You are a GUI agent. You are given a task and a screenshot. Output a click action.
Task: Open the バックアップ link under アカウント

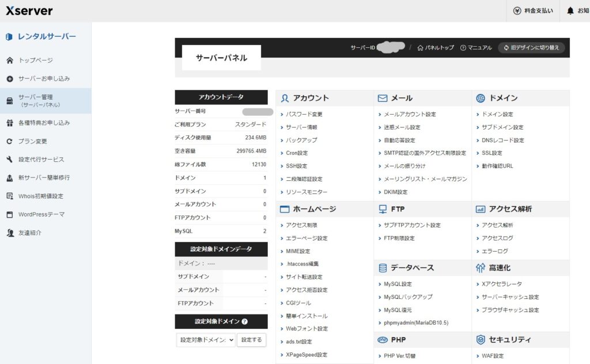coord(301,141)
